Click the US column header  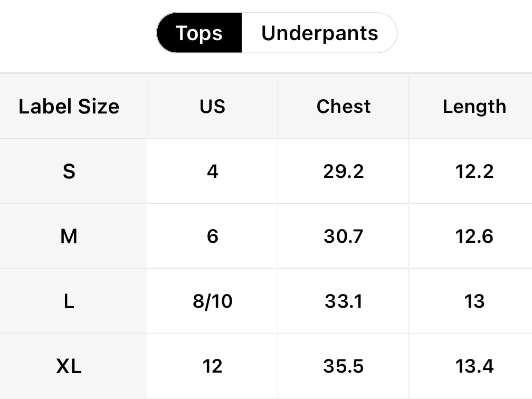(x=212, y=107)
